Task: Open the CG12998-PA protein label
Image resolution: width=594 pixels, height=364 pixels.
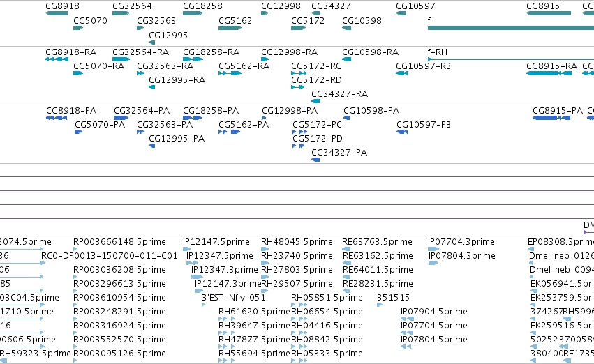Action: [x=290, y=111]
